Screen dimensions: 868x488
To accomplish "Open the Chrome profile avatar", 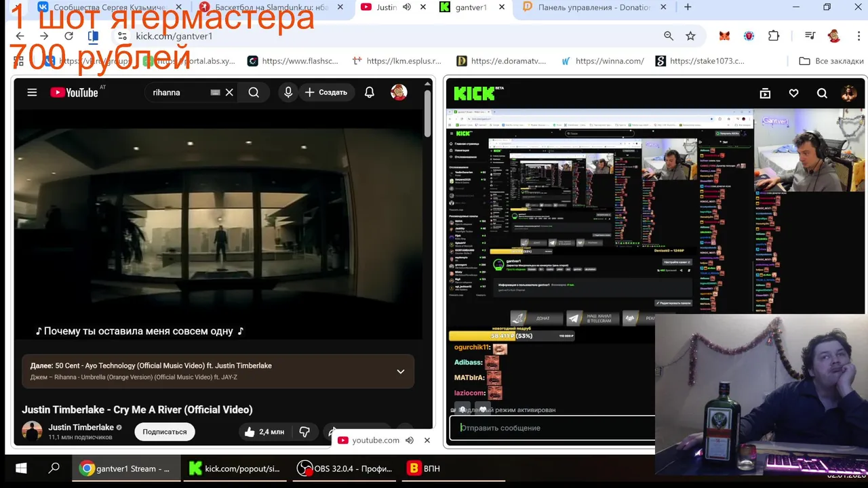I will pos(834,36).
